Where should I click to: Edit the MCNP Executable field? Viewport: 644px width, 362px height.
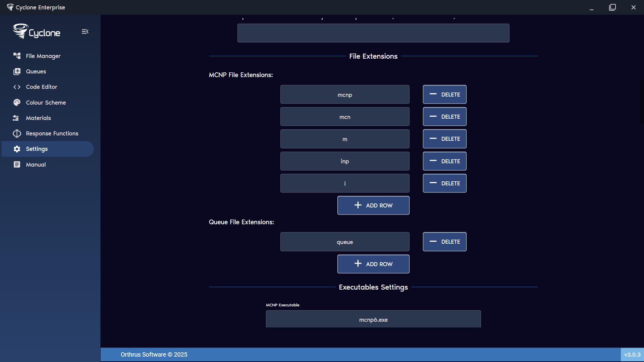373,319
